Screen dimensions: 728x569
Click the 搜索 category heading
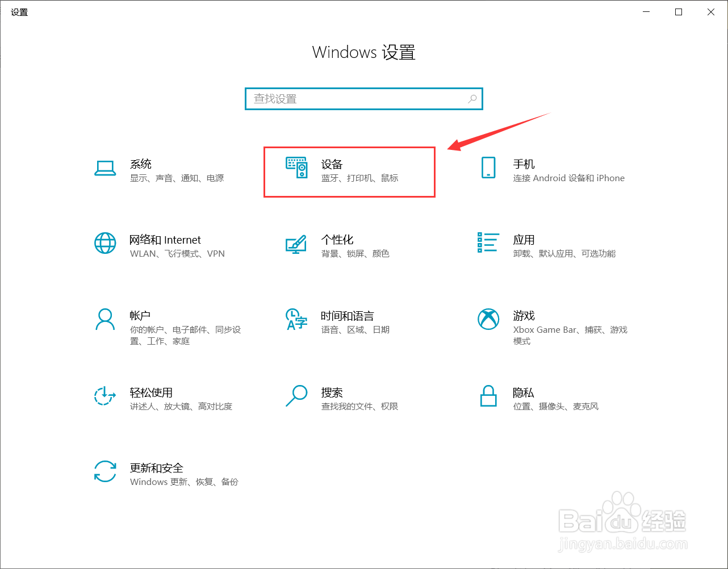click(332, 392)
